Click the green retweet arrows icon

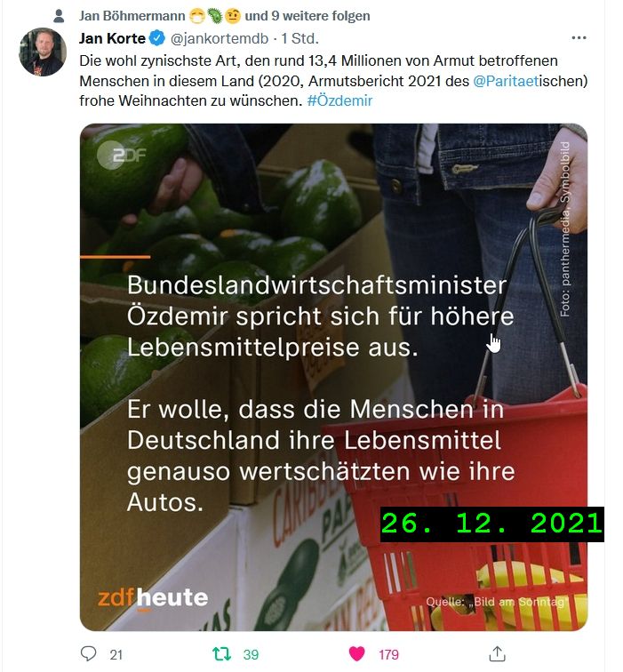(x=222, y=654)
